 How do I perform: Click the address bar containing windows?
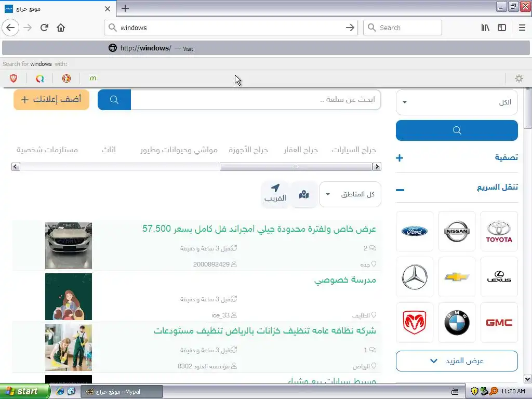pos(231,28)
